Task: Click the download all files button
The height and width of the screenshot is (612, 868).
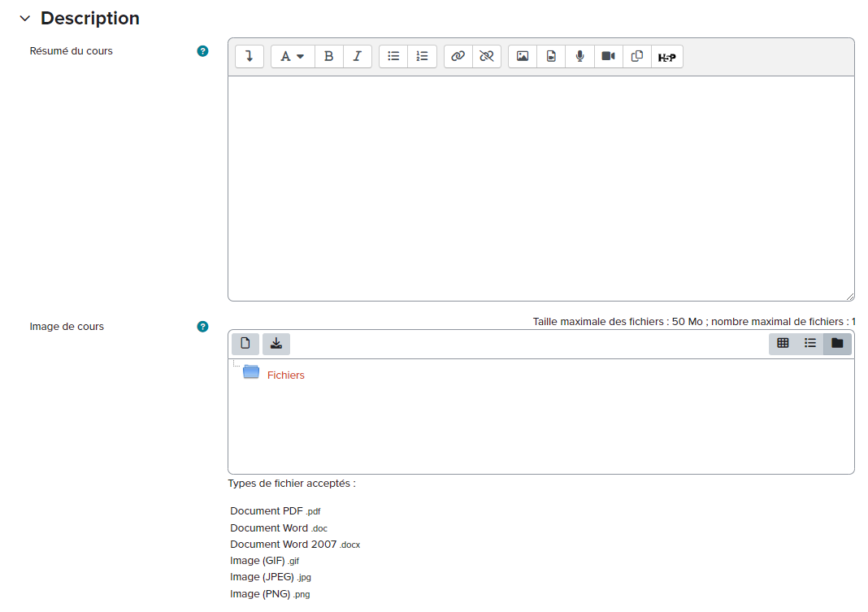Action: [x=276, y=344]
